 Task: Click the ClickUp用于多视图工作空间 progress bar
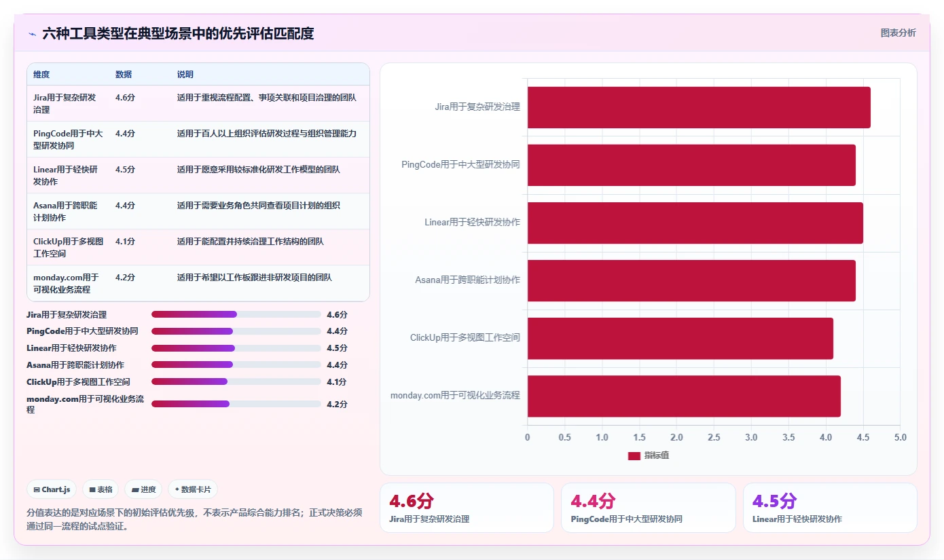(x=236, y=381)
